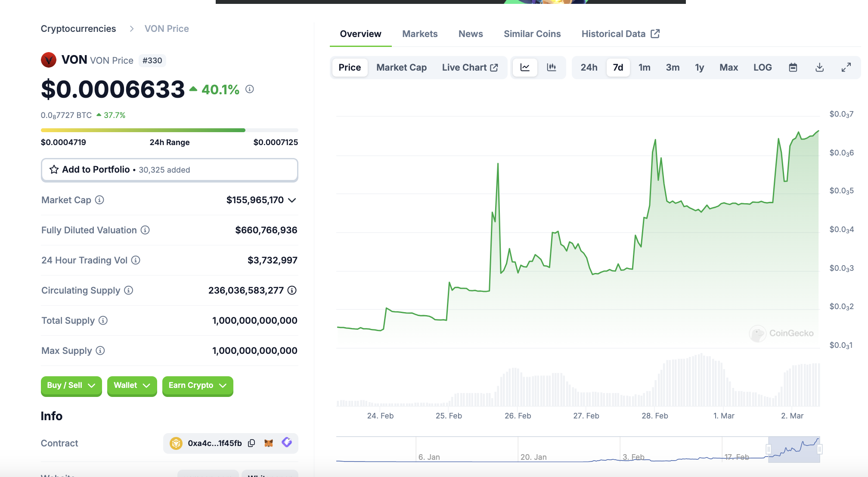Add token to MetaMask fox icon

[269, 443]
